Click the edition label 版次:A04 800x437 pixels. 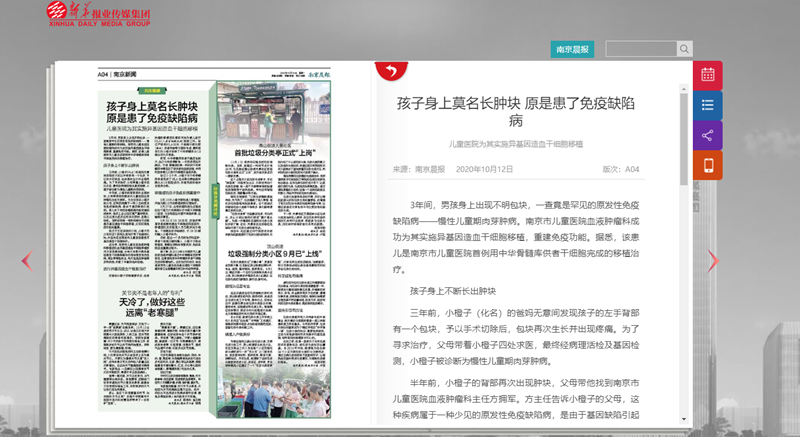click(x=621, y=169)
